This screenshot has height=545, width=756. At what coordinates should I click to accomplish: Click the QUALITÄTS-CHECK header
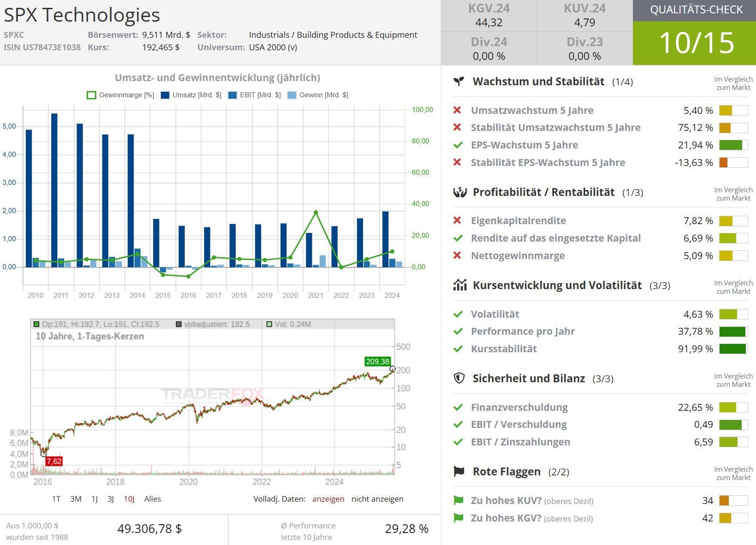click(694, 10)
